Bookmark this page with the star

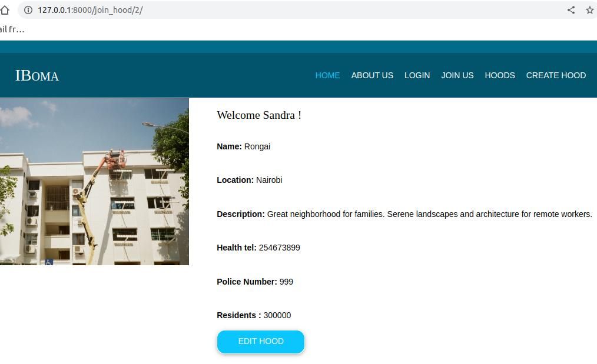(590, 10)
